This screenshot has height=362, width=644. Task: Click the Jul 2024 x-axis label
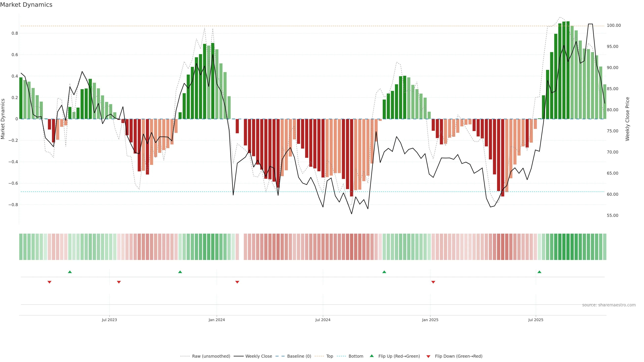(x=323, y=320)
